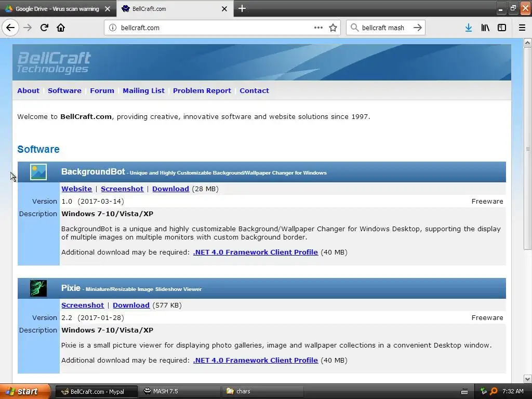Click the 'bellcraft mash' search field
The image size is (532, 399).
(x=385, y=28)
